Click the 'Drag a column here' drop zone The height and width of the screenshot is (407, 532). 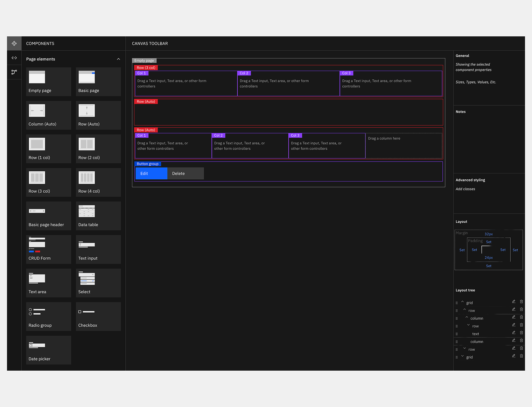coord(404,145)
